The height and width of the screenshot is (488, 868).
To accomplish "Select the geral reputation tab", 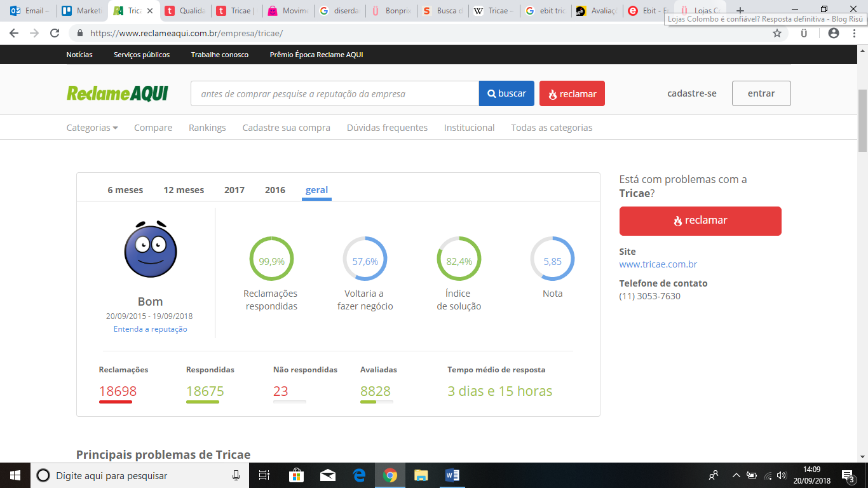I will pyautogui.click(x=316, y=190).
